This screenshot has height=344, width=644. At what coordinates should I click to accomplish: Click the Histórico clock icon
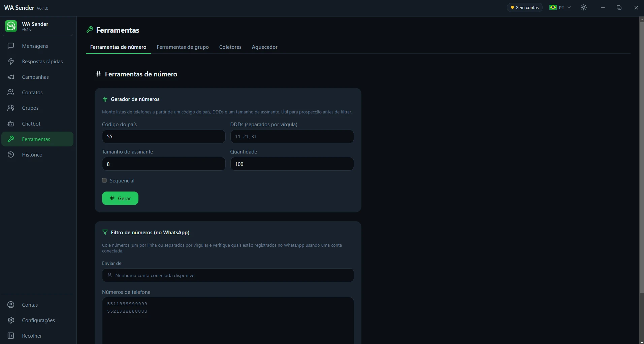click(x=11, y=154)
